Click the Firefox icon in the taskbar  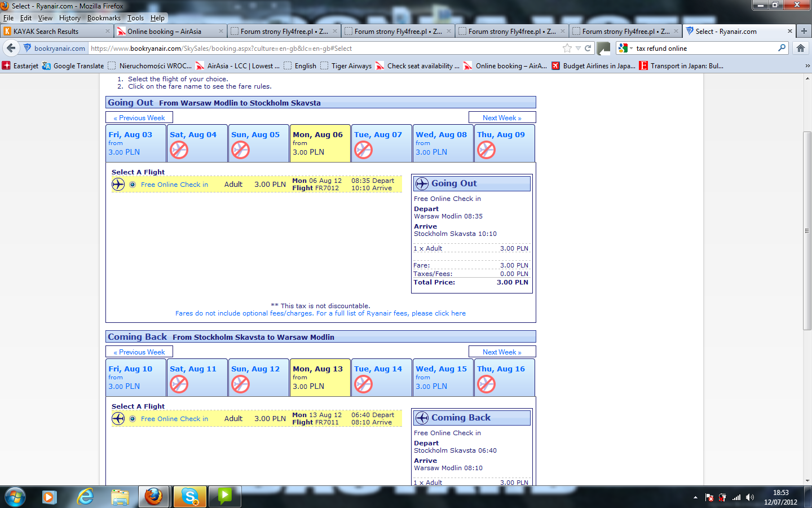[154, 497]
